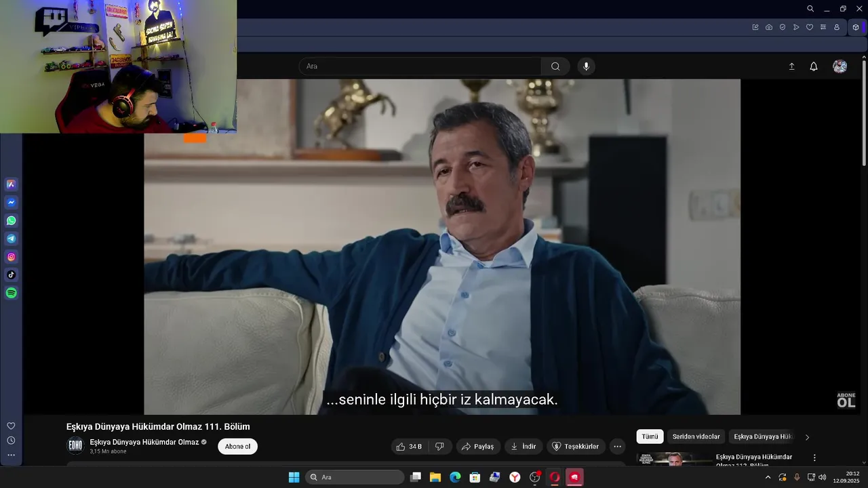Click the YouTube upload arrow icon
This screenshot has height=488, width=868.
click(x=791, y=66)
